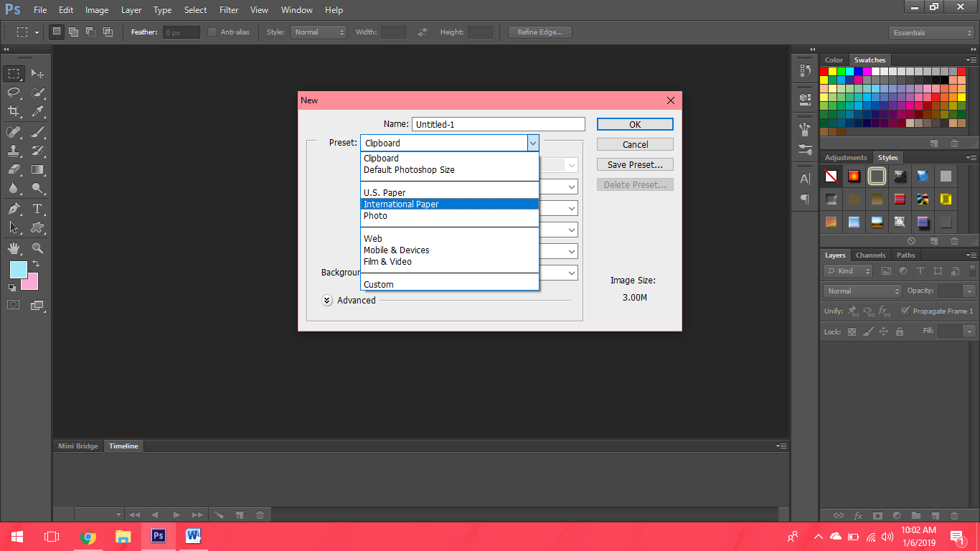Switch to the Channels tab
This screenshot has height=551, width=980.
[870, 255]
